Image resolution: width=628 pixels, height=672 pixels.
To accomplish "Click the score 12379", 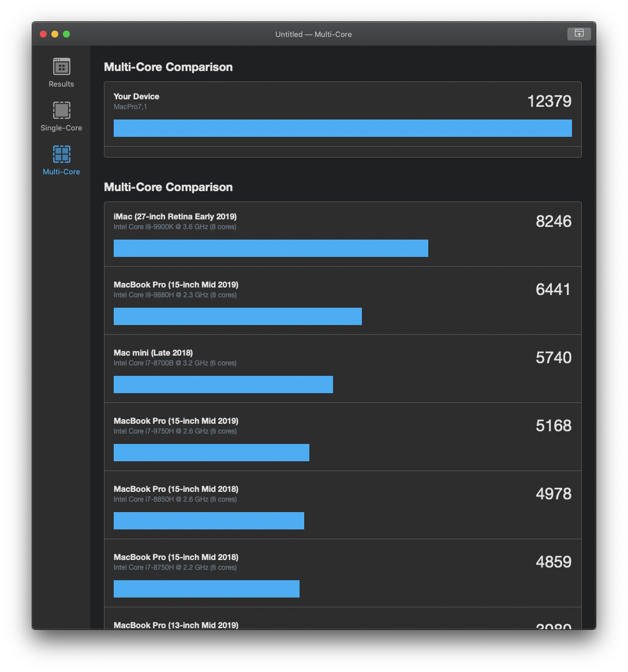I will click(x=549, y=101).
